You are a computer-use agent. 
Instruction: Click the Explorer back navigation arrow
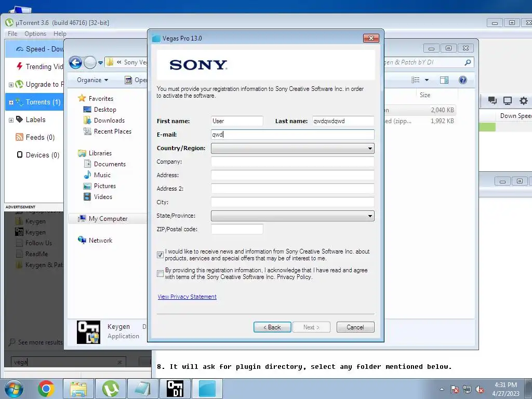[x=75, y=62]
